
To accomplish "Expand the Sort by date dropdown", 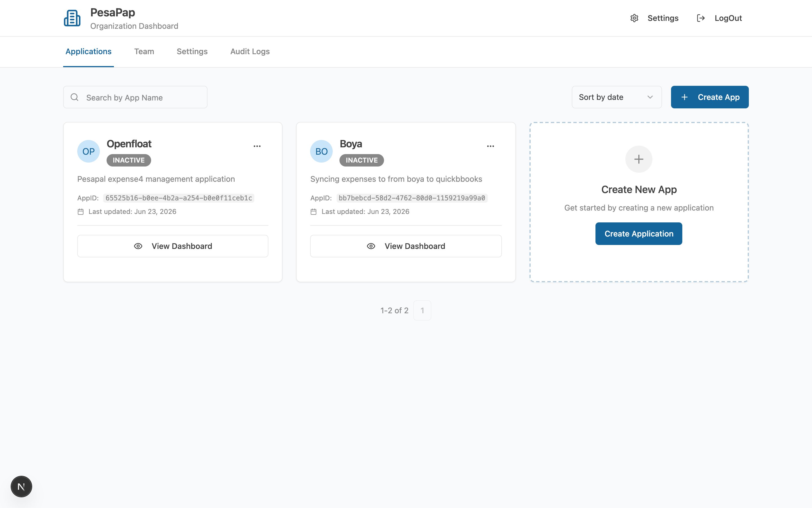I will (617, 97).
